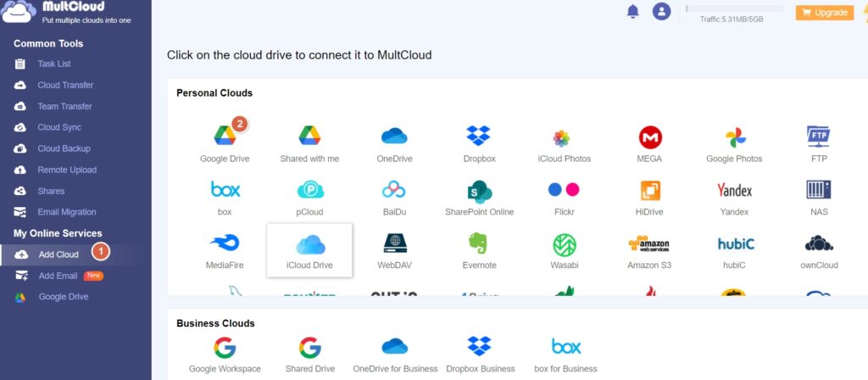Add Dropbox from Personal Clouds
Image resolution: width=868 pixels, height=380 pixels.
tap(480, 142)
